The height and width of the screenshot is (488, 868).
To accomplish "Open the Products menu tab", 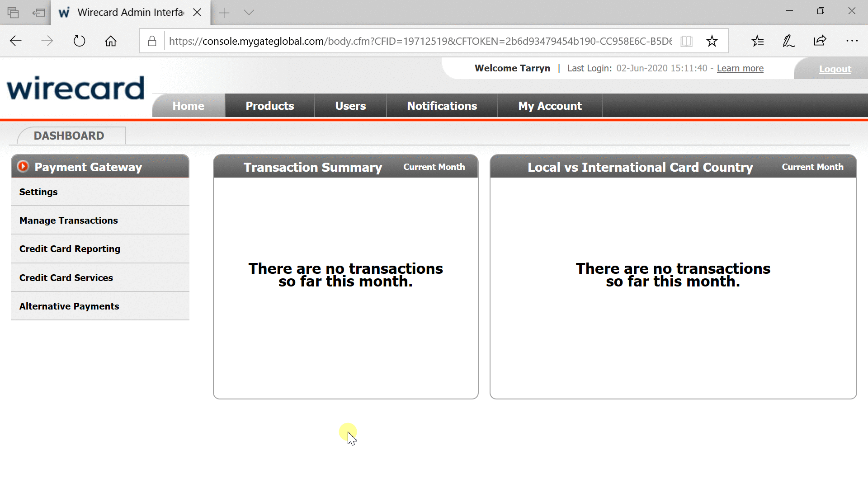I will pos(269,106).
